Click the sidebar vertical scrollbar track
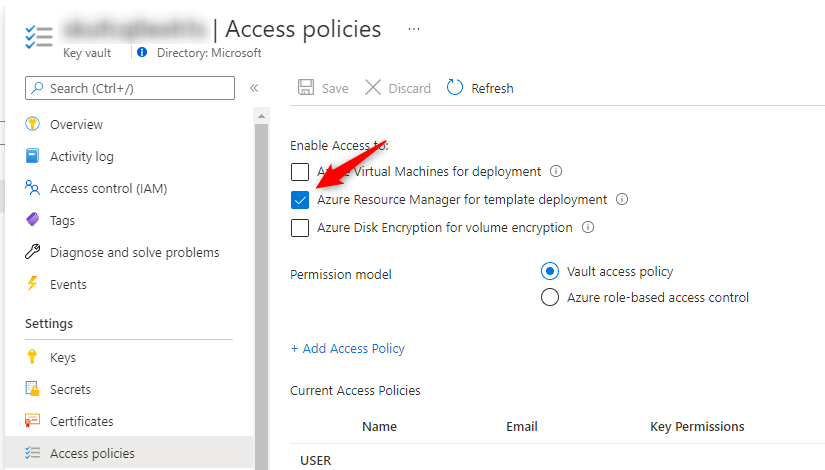The image size is (825, 470). pyautogui.click(x=261, y=296)
